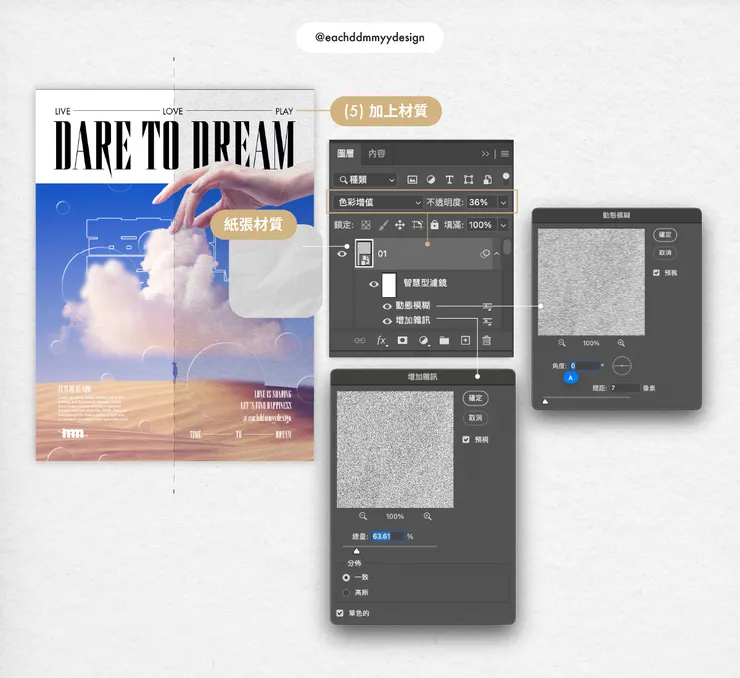Click the 動態模糊 filter name
The height and width of the screenshot is (678, 740).
(413, 306)
